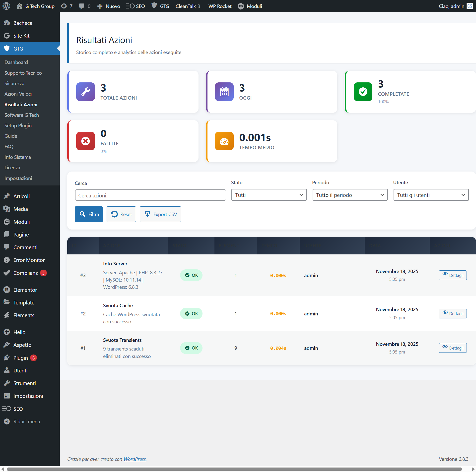Click the Filtra button
Viewport: 476px width, 472px height.
[x=89, y=214]
